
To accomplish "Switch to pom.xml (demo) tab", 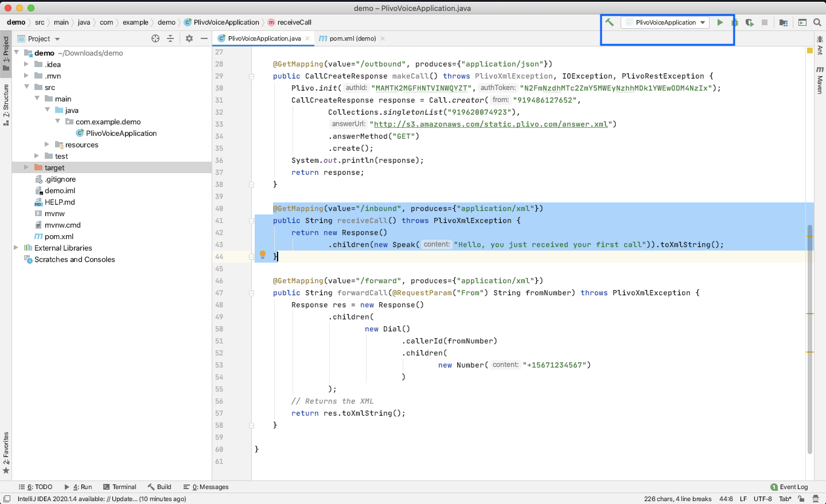I will pos(352,38).
